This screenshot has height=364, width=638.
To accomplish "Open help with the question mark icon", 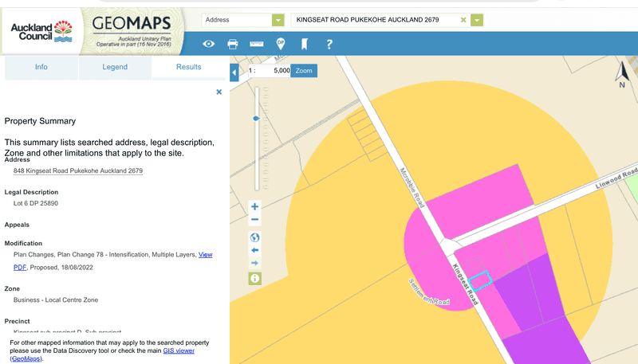I will pyautogui.click(x=329, y=44).
